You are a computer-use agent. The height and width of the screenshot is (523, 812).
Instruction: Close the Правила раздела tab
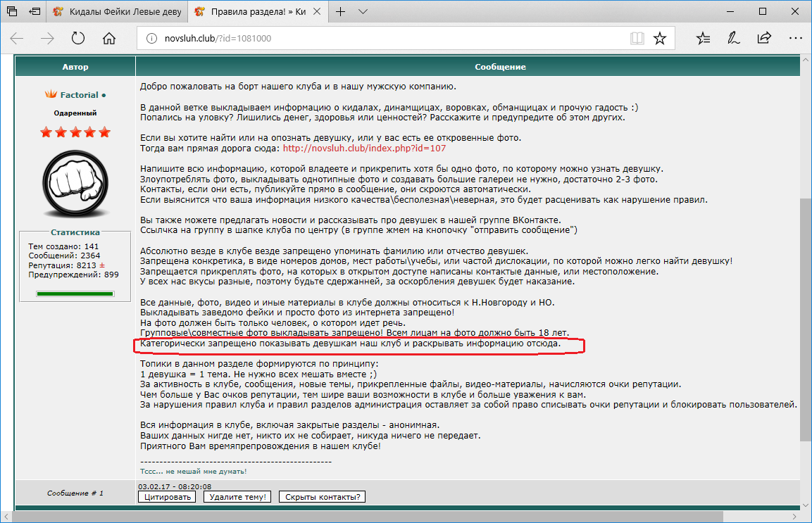tap(316, 12)
